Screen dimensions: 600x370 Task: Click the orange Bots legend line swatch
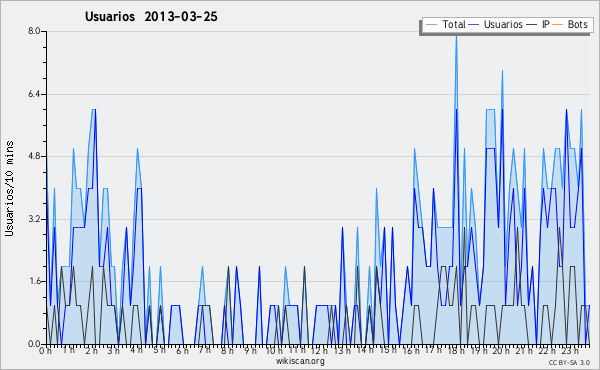558,25
